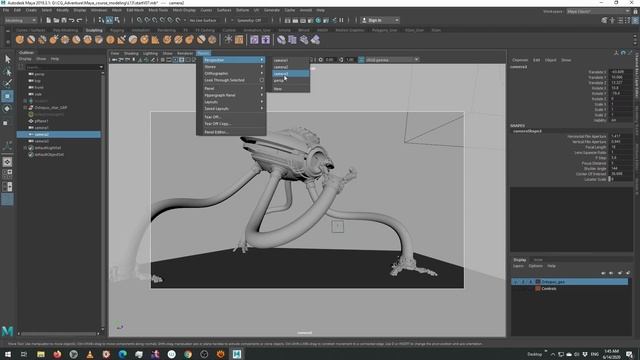The width and height of the screenshot is (640, 360).
Task: Click the last orange sculpt brush shelf icon
Action: tap(212, 40)
